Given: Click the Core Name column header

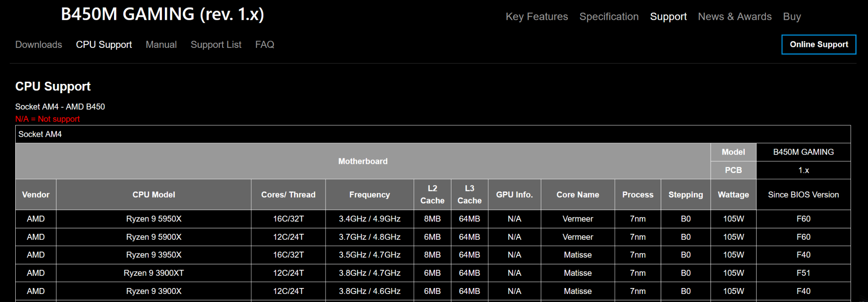Looking at the screenshot, I should 578,194.
